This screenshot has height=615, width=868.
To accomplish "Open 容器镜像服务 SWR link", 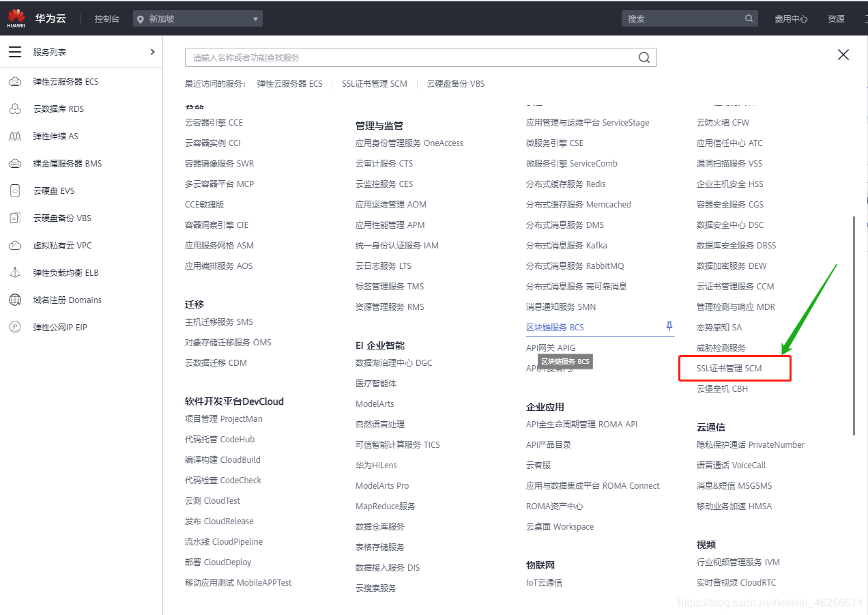I will (219, 164).
